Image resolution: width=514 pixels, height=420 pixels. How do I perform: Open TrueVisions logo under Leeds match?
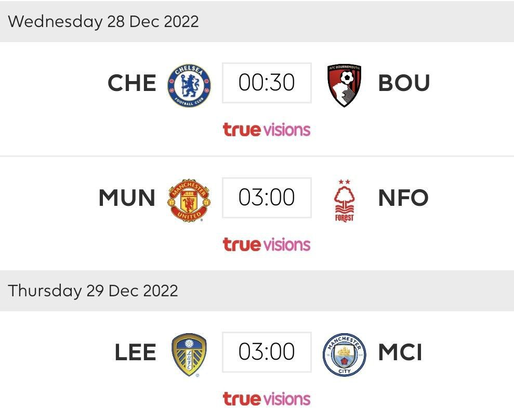pos(267,399)
